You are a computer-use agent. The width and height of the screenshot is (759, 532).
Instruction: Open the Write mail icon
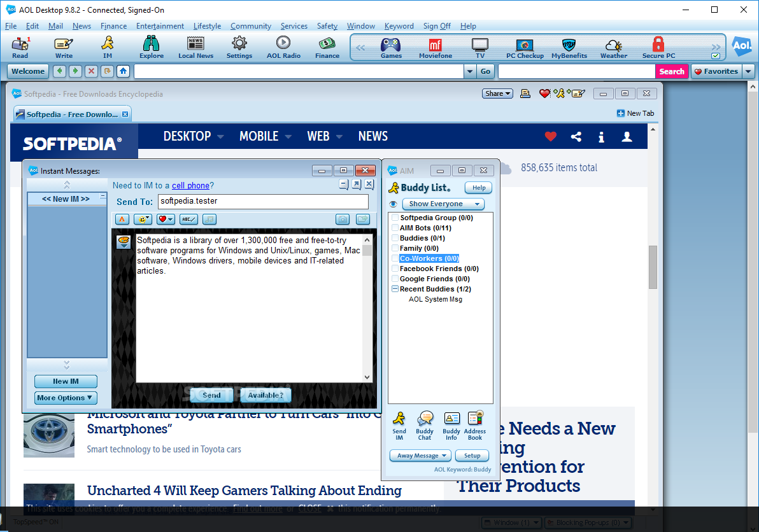click(63, 45)
